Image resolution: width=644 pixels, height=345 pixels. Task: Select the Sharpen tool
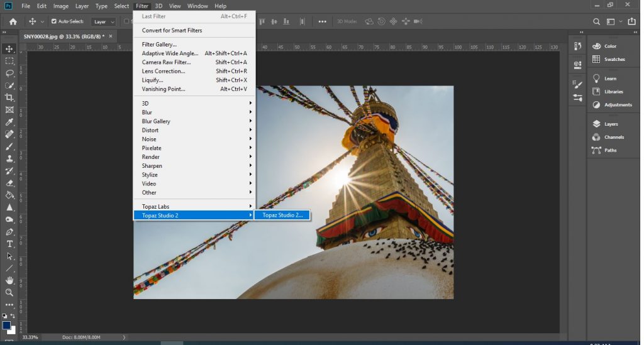(9, 207)
